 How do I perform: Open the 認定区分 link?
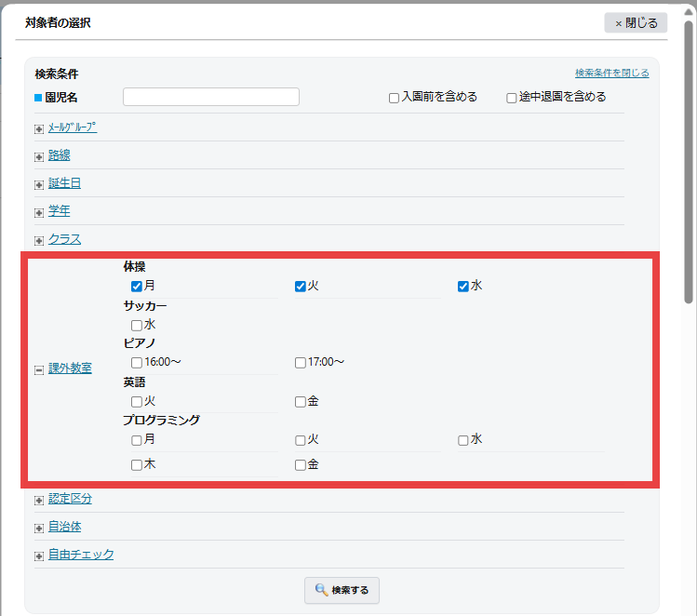(x=70, y=499)
